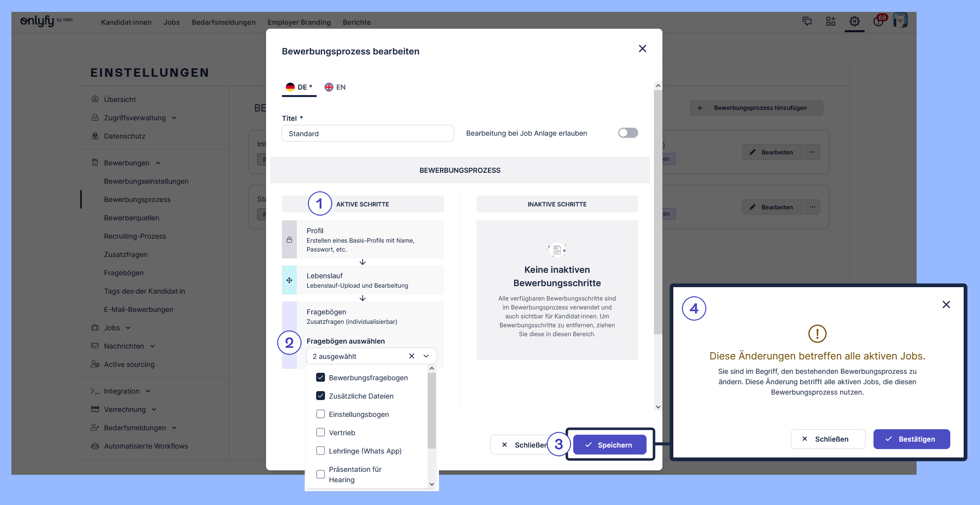This screenshot has height=505, width=980.
Task: Click the Bestätigen button in confirmation dialog
Action: click(911, 439)
